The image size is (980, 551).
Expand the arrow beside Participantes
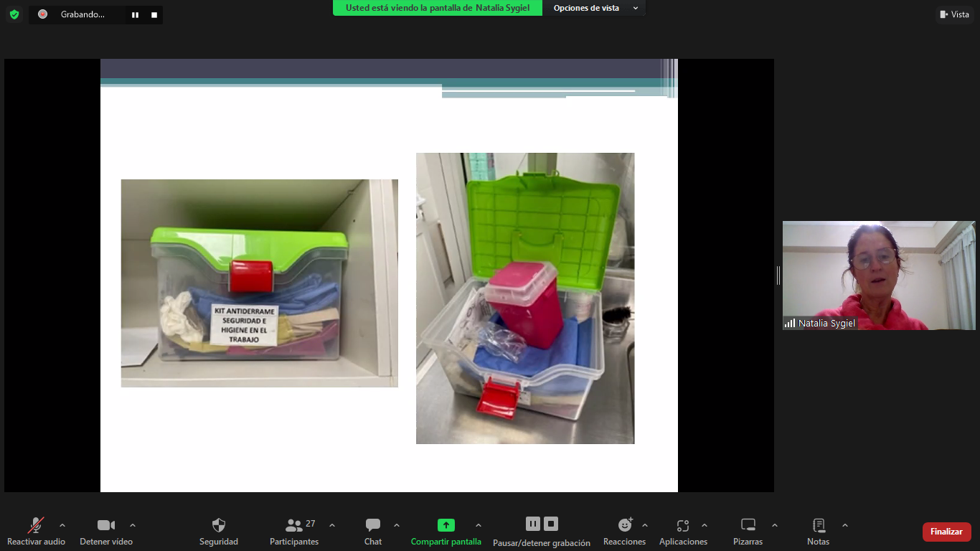(332, 525)
